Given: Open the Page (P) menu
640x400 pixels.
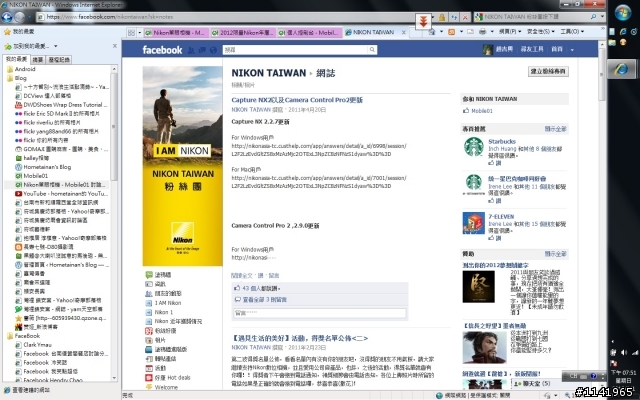Looking at the screenshot, I should [510, 31].
